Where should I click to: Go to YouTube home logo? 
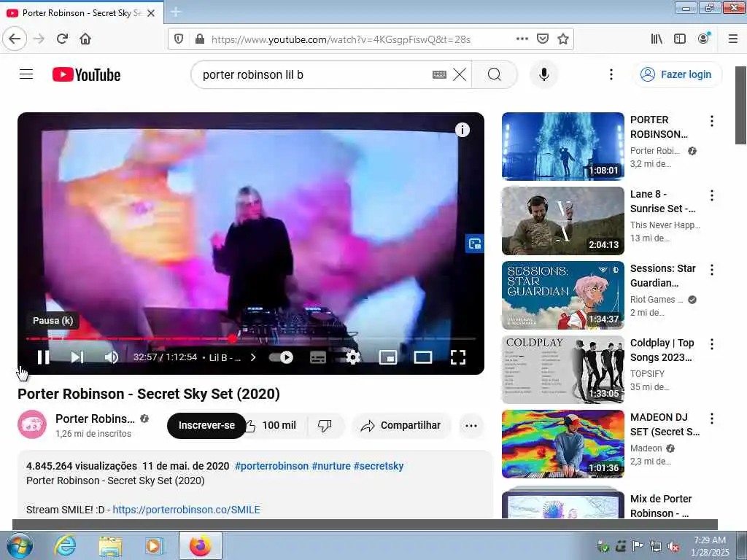click(86, 75)
